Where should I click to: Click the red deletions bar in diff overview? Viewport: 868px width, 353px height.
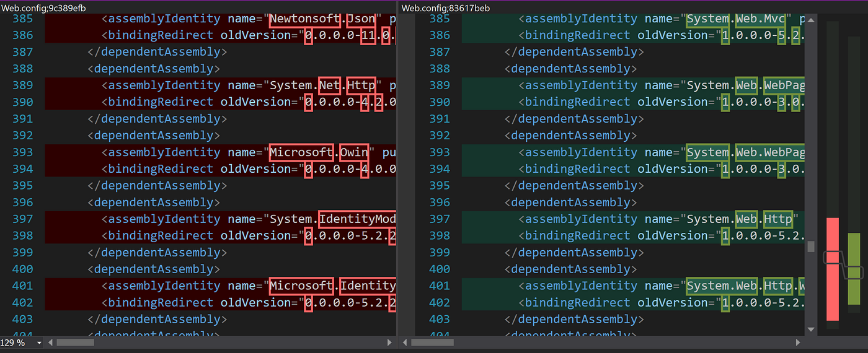833,269
